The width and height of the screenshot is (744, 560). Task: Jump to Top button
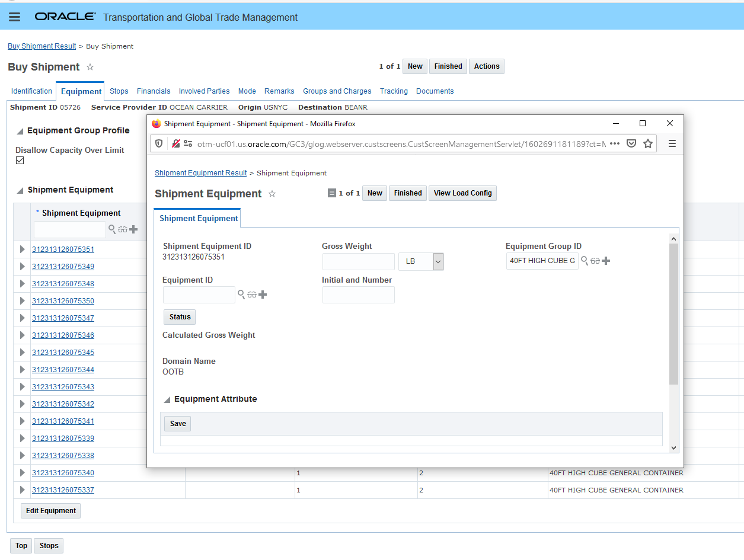(x=21, y=546)
